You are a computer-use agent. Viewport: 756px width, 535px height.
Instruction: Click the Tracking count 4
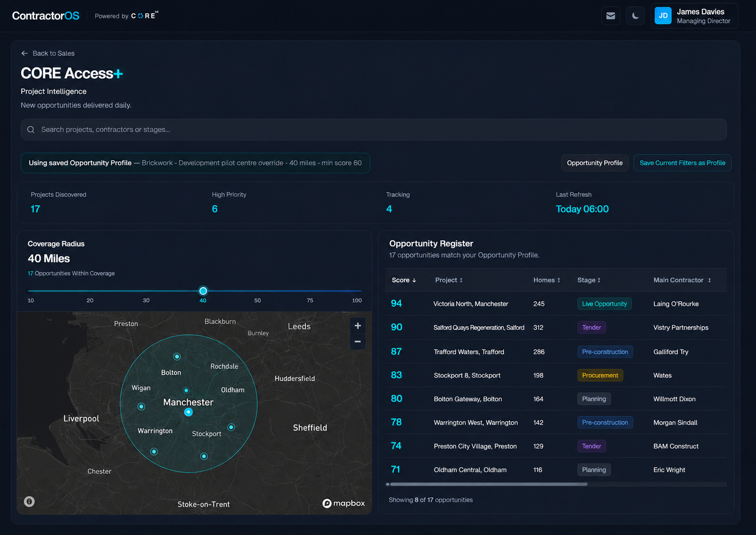(x=389, y=209)
